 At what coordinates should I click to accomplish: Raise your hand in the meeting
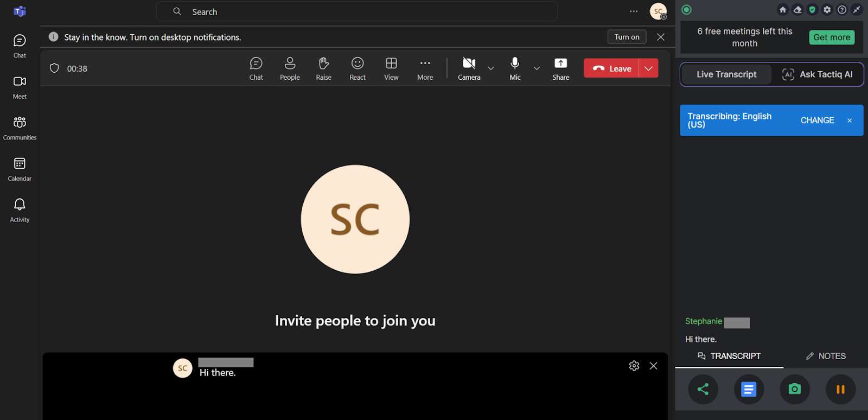[324, 68]
